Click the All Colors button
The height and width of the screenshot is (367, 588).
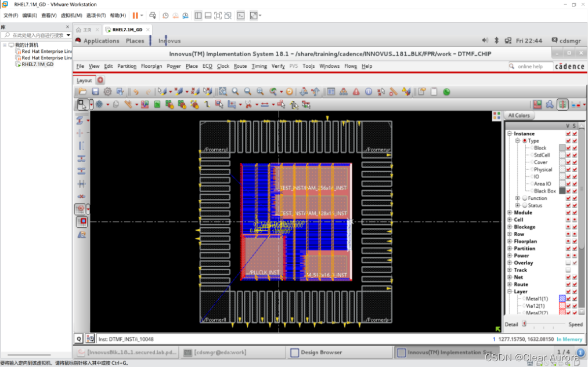[x=519, y=115]
